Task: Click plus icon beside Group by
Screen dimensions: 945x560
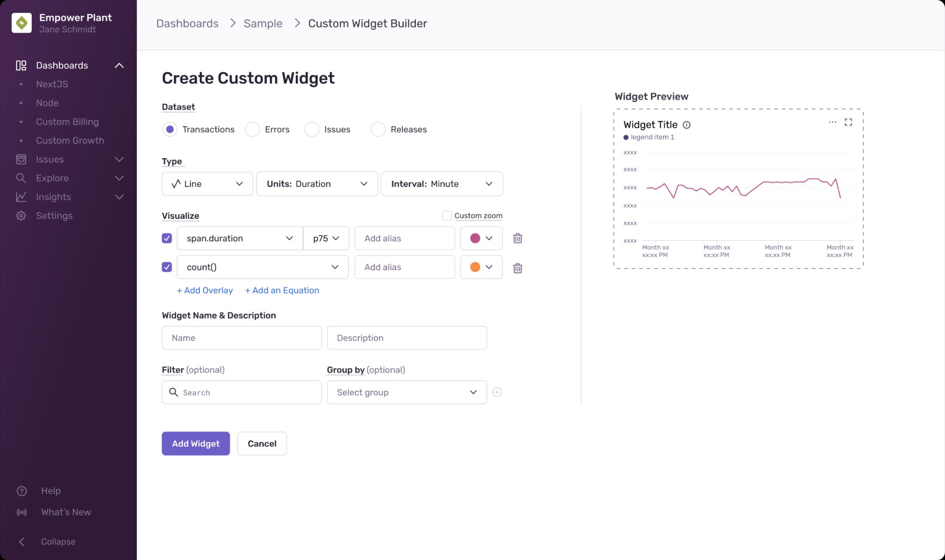Action: 497,392
